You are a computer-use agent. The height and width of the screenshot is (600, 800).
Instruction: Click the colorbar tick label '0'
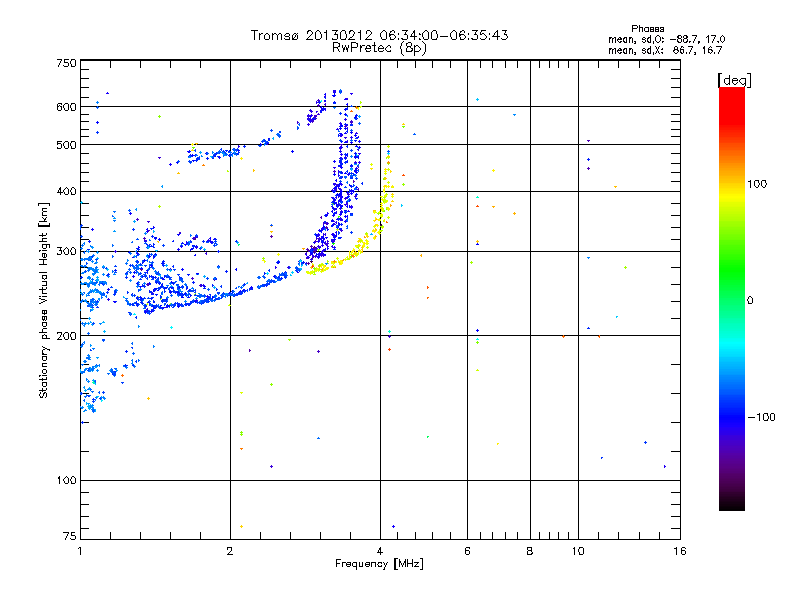click(x=750, y=300)
